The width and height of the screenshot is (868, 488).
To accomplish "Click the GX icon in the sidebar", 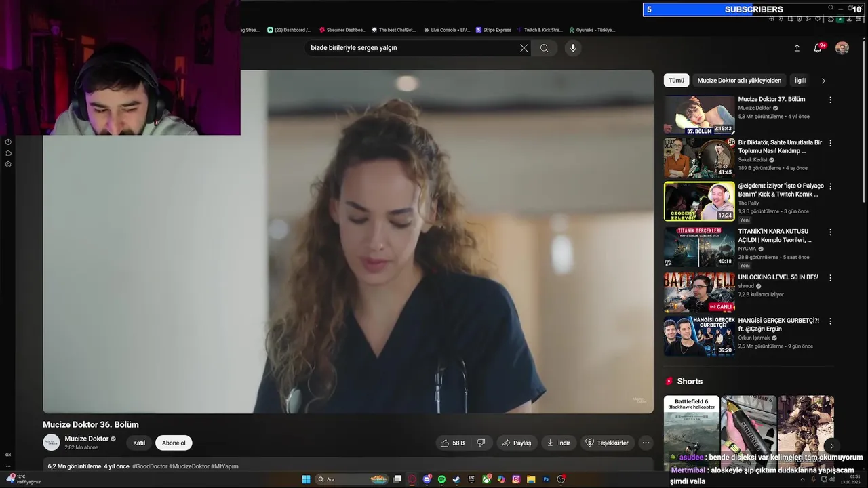I will tap(8, 455).
